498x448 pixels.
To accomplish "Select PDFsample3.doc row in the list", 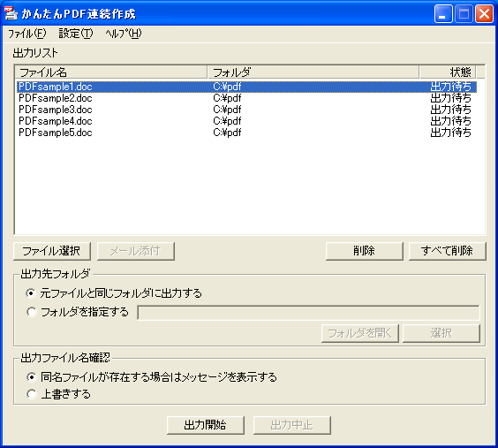I will click(246, 110).
